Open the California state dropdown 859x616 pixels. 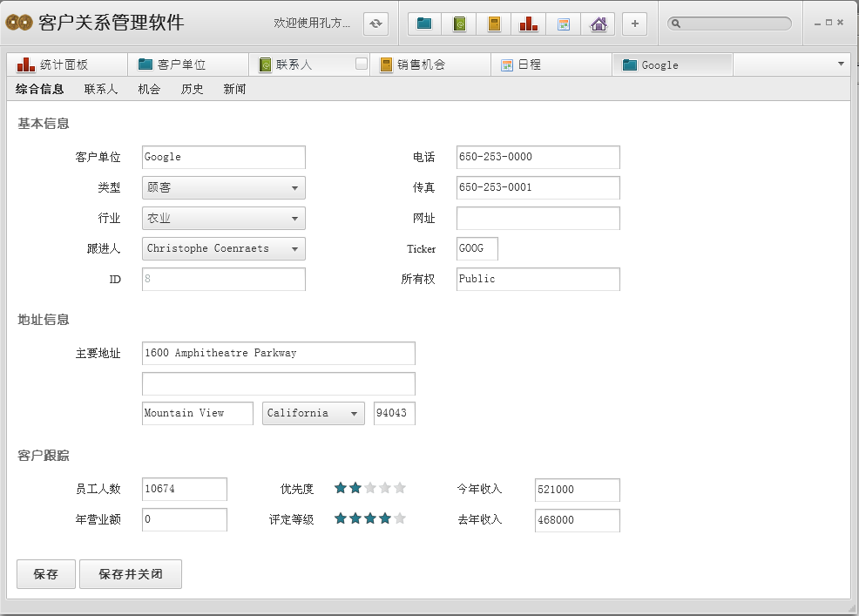click(314, 413)
